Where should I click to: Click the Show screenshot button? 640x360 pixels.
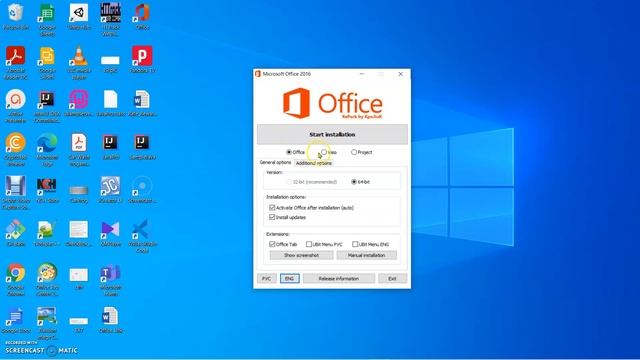click(x=301, y=255)
